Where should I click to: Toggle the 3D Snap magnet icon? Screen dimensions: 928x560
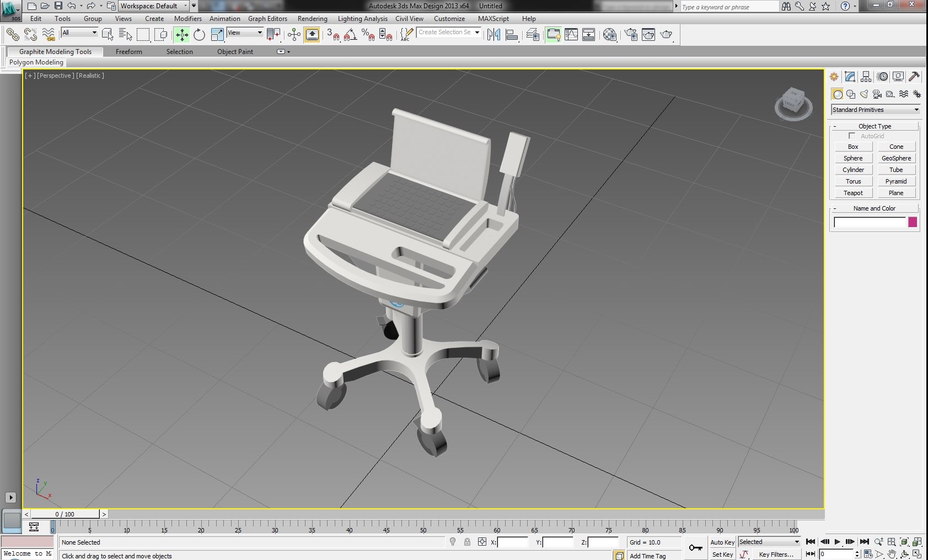coord(333,34)
